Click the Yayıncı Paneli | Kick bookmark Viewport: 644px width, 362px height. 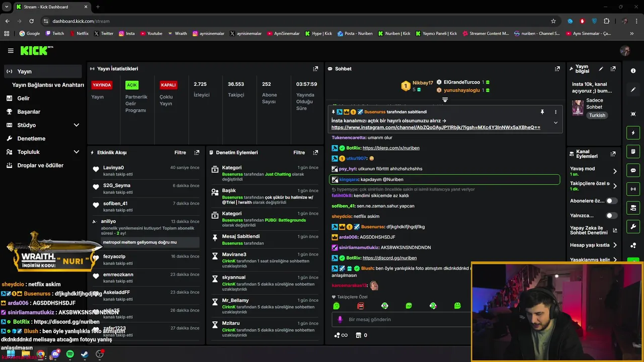click(x=436, y=34)
